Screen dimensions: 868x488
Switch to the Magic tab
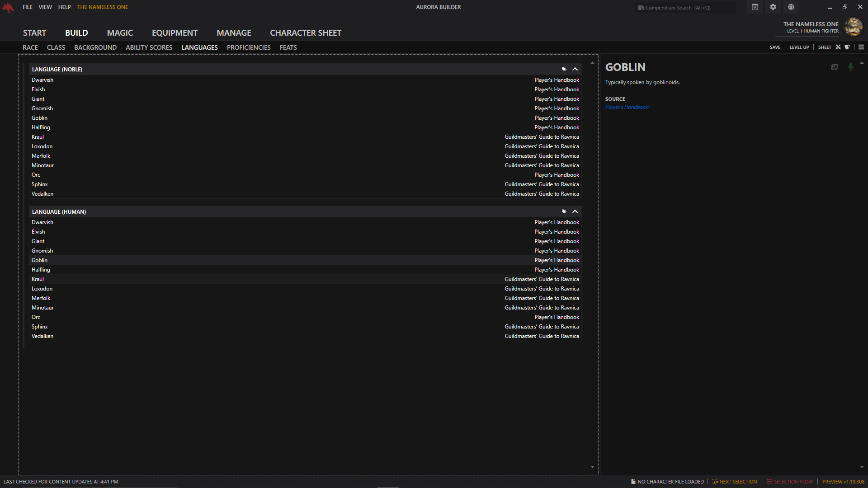[120, 33]
